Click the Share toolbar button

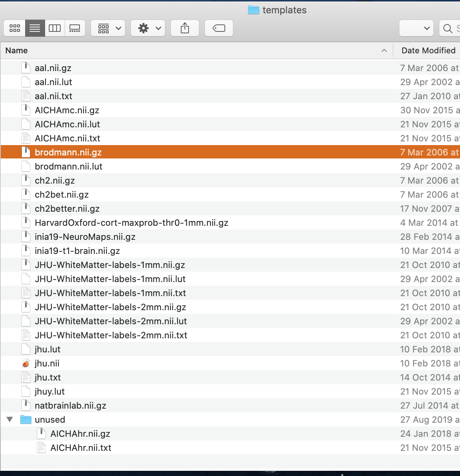coord(185,28)
